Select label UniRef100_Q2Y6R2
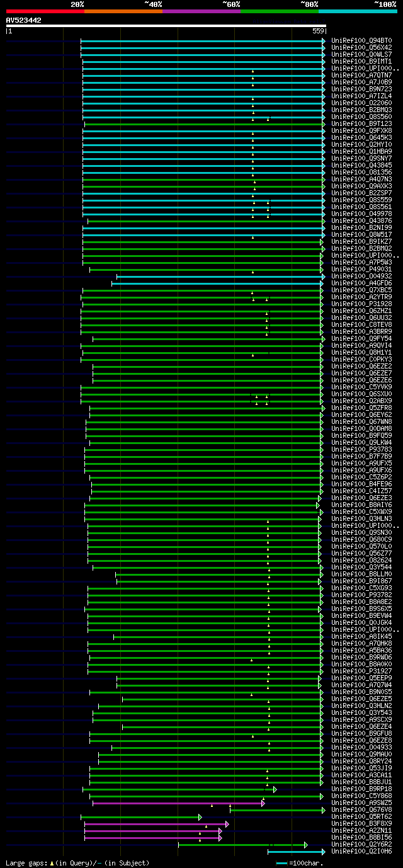The height and width of the screenshot is (868, 403). click(x=361, y=845)
